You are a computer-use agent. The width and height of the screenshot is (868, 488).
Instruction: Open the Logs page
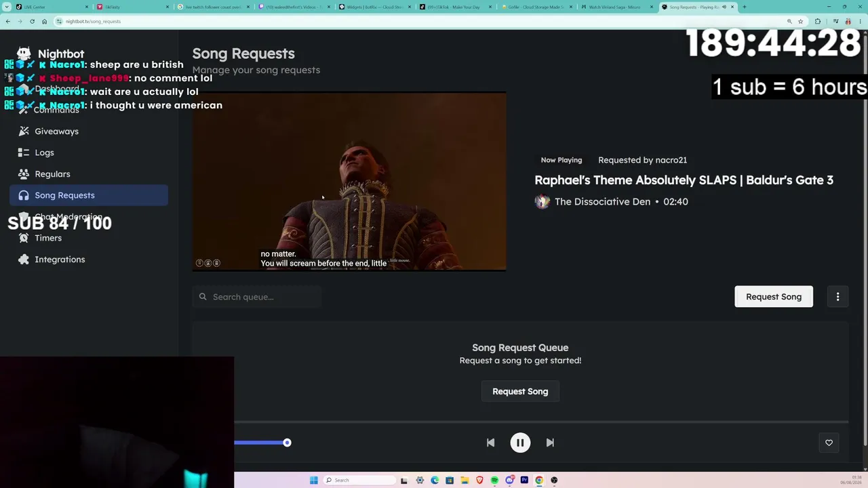(x=88, y=152)
